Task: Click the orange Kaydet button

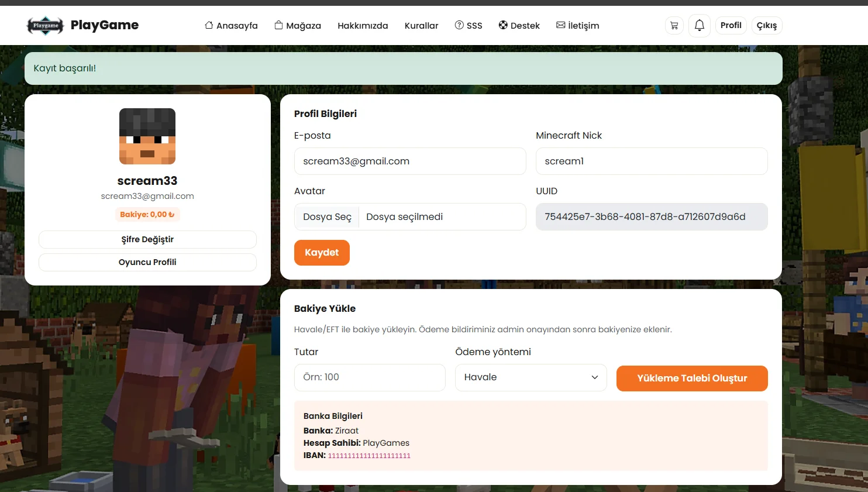Action: pos(322,253)
